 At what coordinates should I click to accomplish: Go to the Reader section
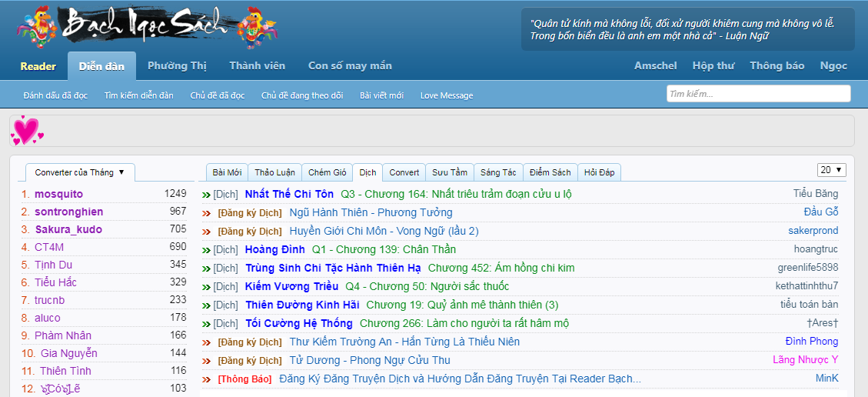[38, 66]
